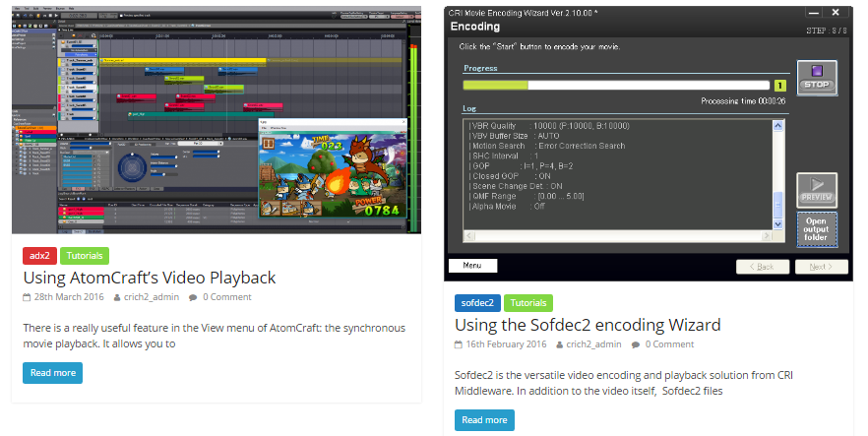
Task: Click the Menu button in Encoding Wizard
Action: click(472, 266)
